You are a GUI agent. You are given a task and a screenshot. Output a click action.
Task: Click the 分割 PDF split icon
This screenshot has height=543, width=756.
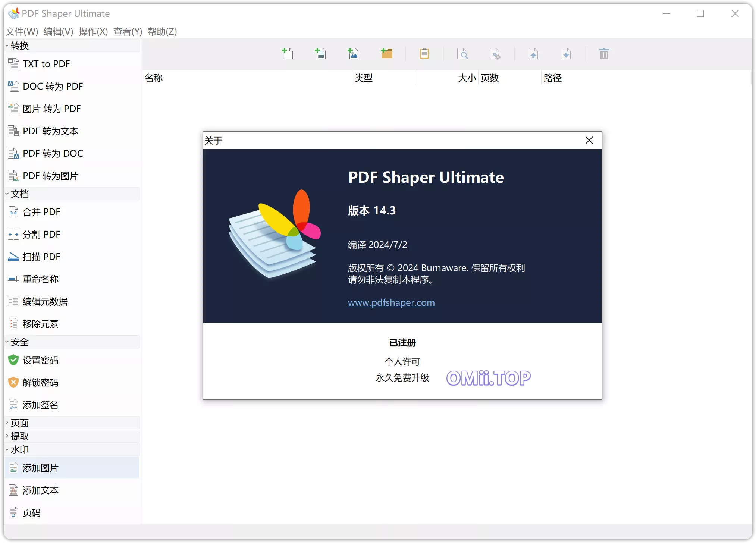(x=13, y=235)
